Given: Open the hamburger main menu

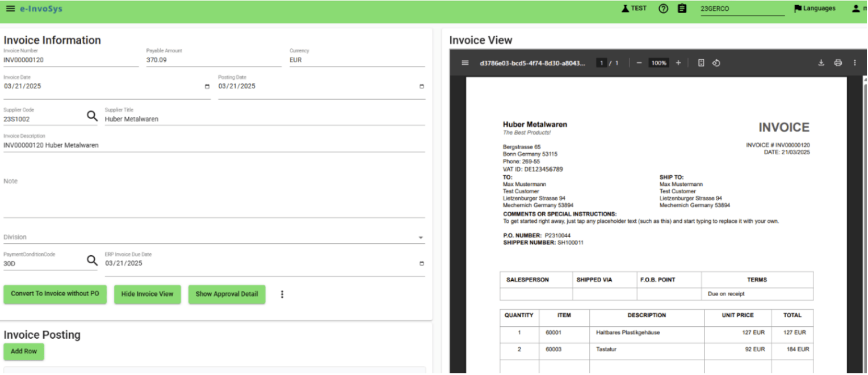Looking at the screenshot, I should pos(10,9).
